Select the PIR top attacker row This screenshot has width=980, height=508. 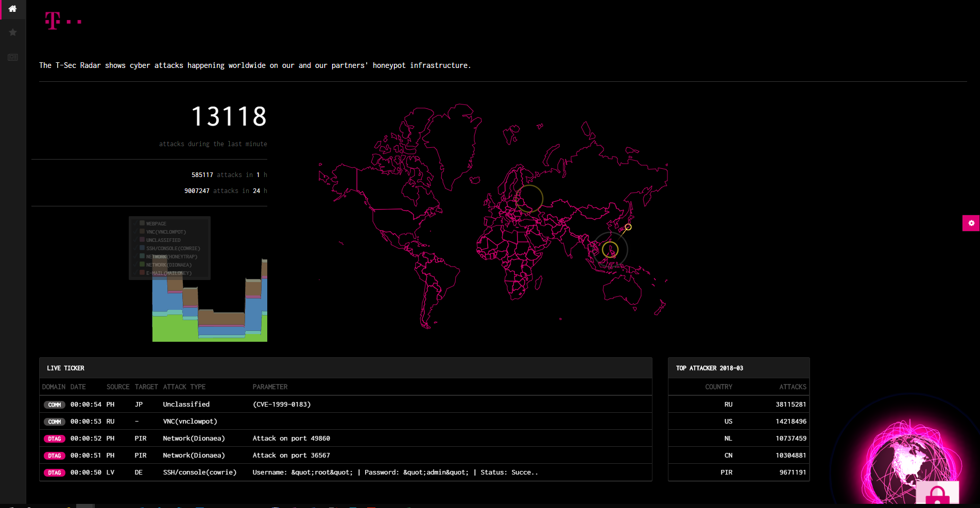tap(738, 472)
